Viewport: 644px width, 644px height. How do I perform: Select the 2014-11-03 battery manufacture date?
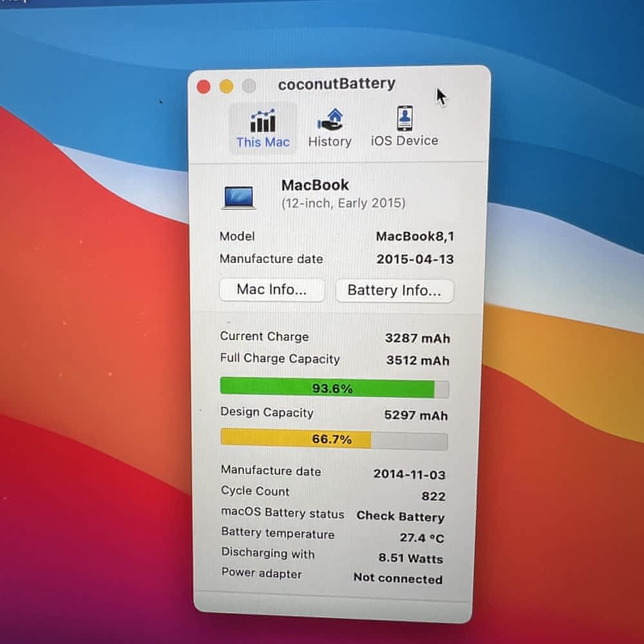click(409, 475)
